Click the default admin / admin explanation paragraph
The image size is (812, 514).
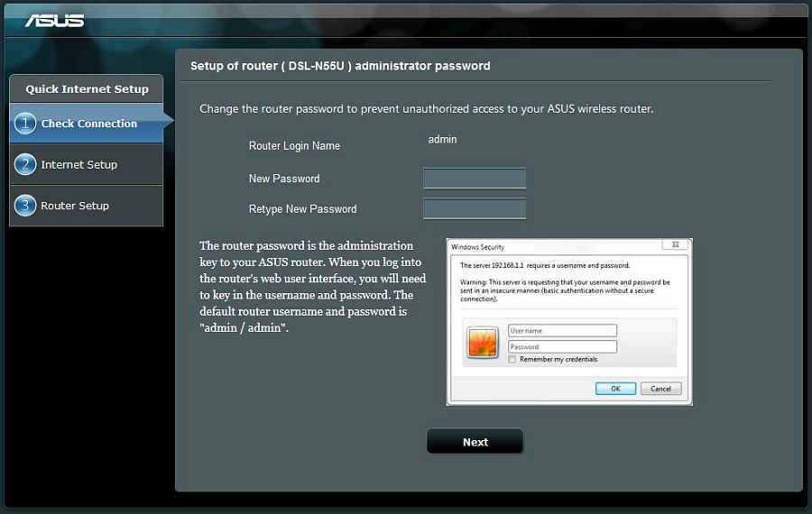pos(312,287)
